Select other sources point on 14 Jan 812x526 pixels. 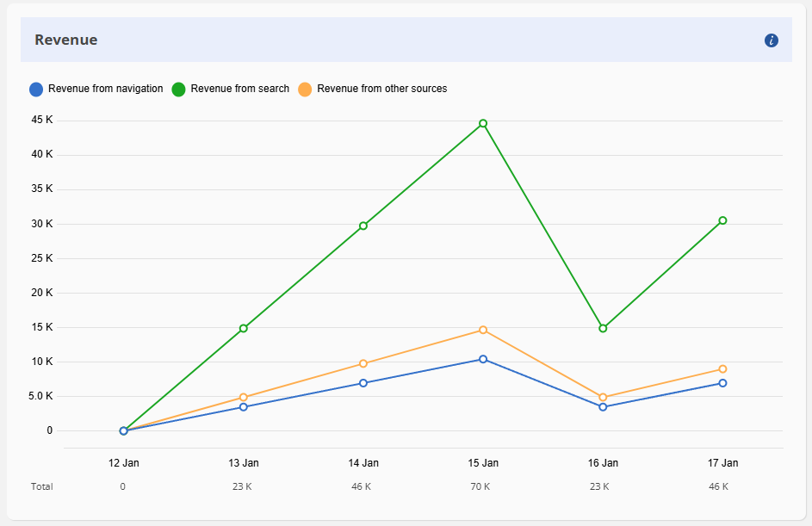pyautogui.click(x=363, y=363)
